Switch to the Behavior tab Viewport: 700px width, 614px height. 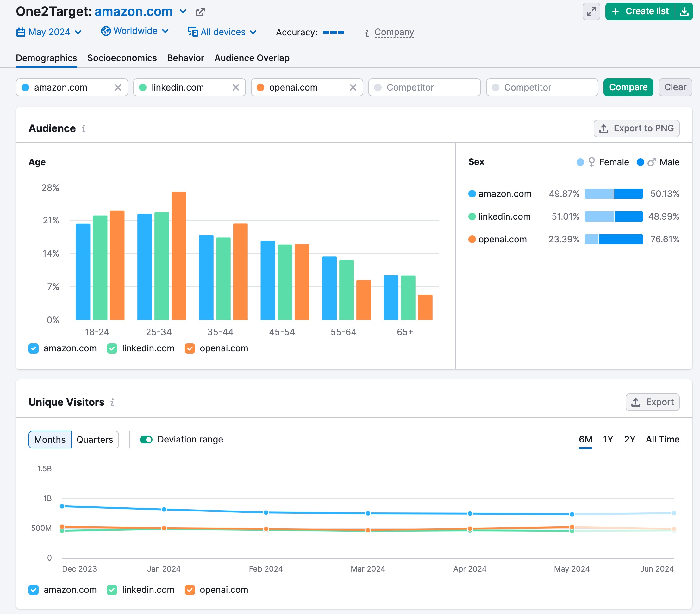click(186, 58)
